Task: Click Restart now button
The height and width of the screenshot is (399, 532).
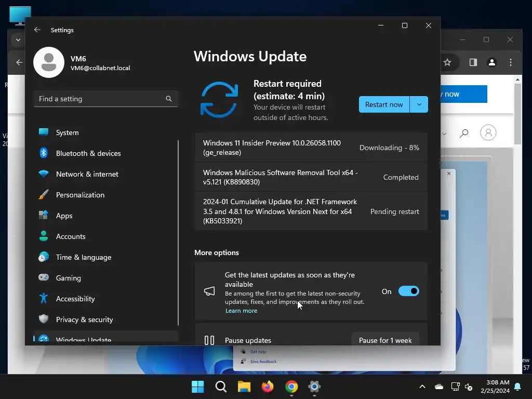Action: pos(384,104)
